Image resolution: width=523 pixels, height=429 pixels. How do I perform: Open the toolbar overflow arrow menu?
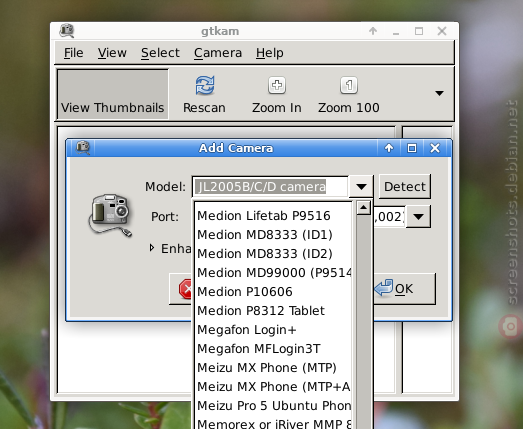coord(439,93)
